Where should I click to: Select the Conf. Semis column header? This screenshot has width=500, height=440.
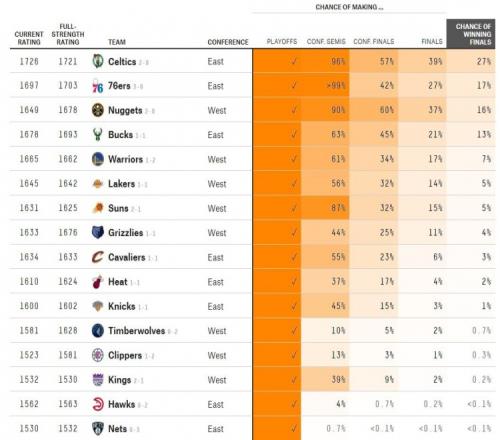pos(326,42)
